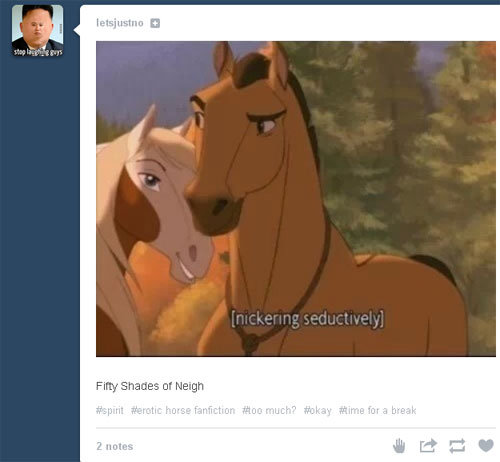Select the #erotic horse fanfiction tag
This screenshot has height=462, width=500.
[x=183, y=410]
